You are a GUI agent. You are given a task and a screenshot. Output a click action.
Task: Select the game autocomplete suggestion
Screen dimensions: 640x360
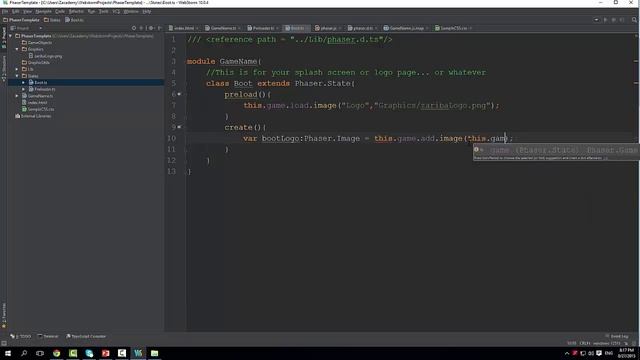click(556, 150)
